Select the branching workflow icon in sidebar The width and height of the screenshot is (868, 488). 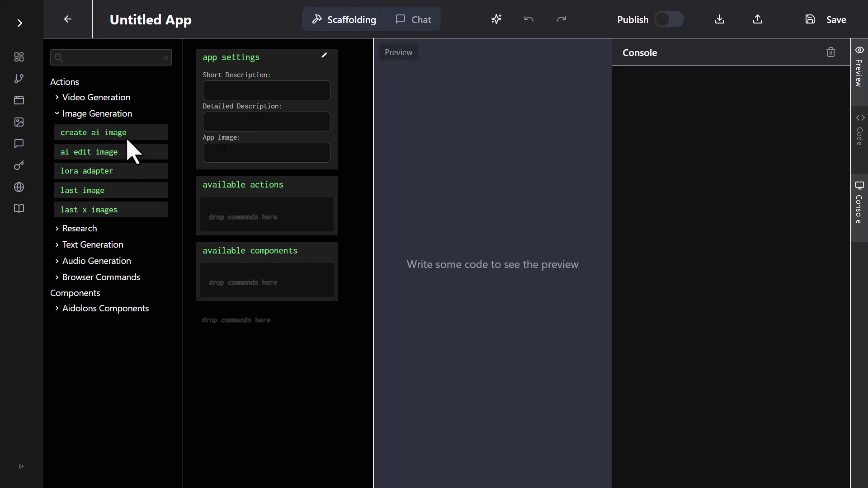click(19, 79)
